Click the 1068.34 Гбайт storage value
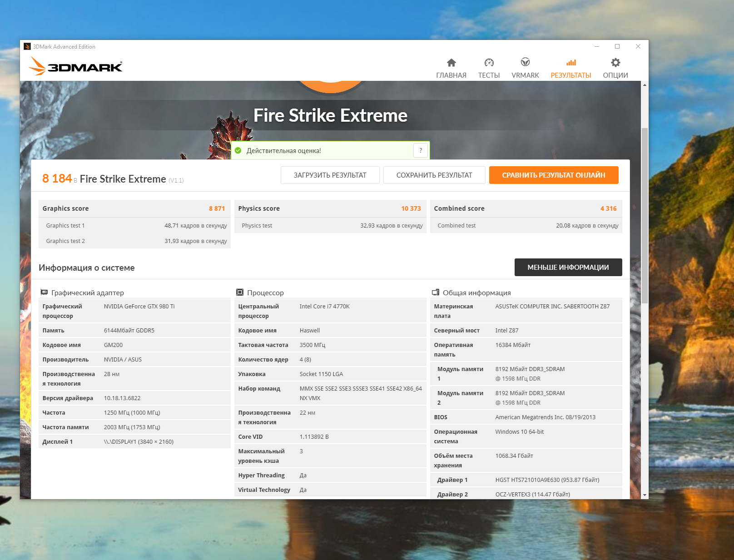This screenshot has height=560, width=734. 514,456
